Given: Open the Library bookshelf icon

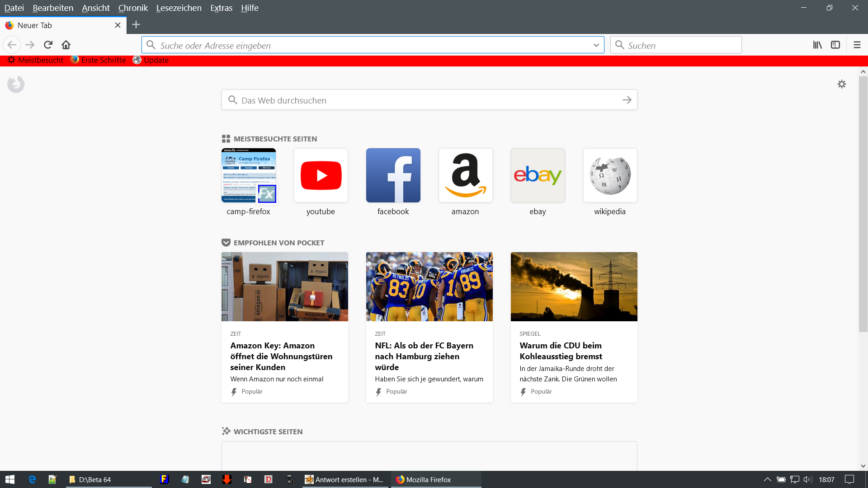Looking at the screenshot, I should point(817,45).
